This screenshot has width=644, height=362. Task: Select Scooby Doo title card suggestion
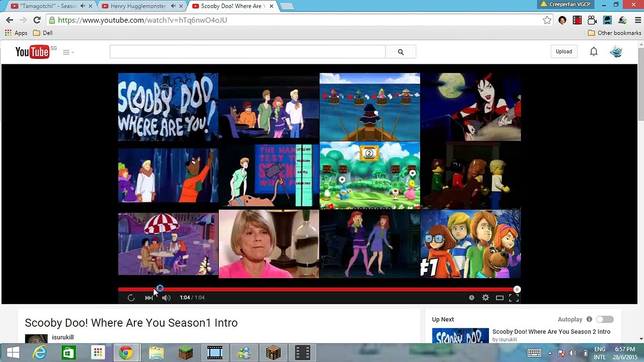tap(168, 107)
